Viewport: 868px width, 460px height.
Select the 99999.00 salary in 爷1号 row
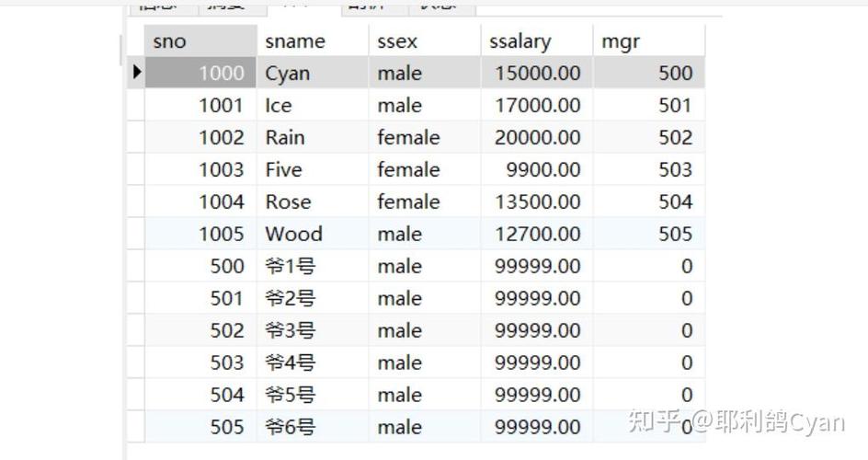click(536, 266)
